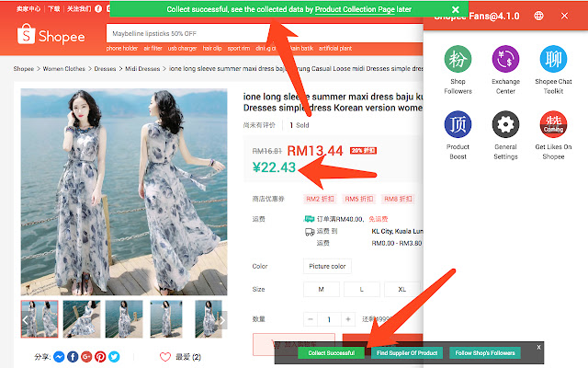Share on Twitter icon

[x=114, y=356]
